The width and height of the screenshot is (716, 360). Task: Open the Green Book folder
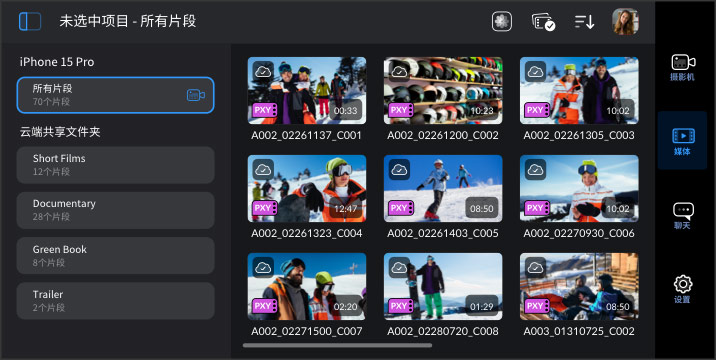116,255
